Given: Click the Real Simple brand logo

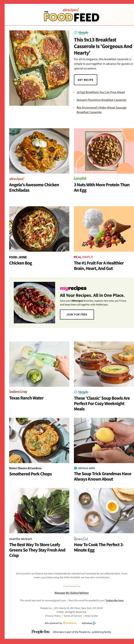Looking at the screenshot, I should (x=83, y=257).
